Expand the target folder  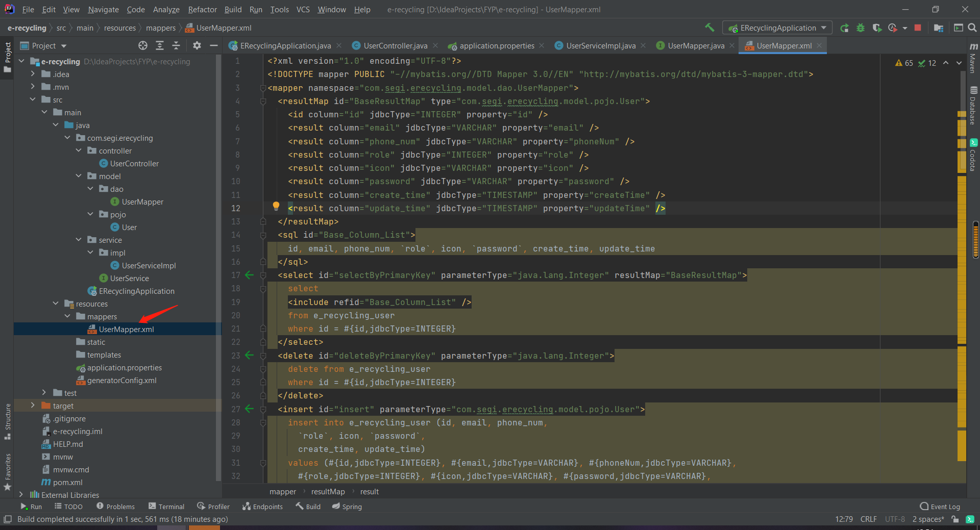pyautogui.click(x=33, y=406)
